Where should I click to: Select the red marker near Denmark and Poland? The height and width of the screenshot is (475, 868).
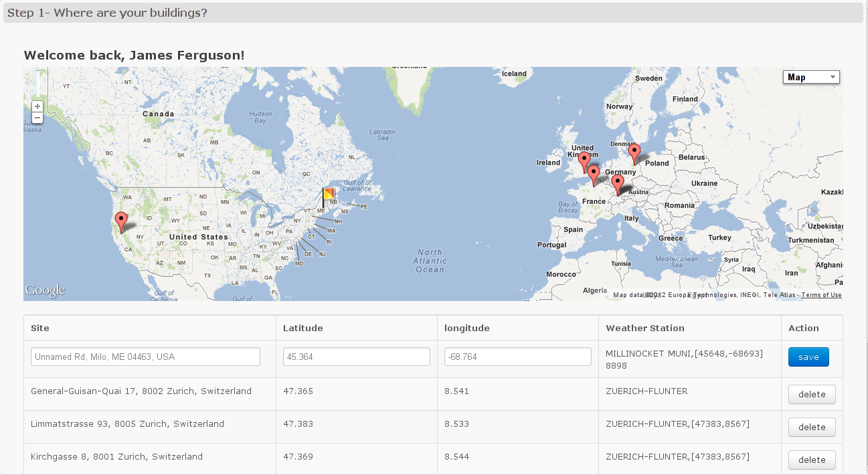coord(634,155)
